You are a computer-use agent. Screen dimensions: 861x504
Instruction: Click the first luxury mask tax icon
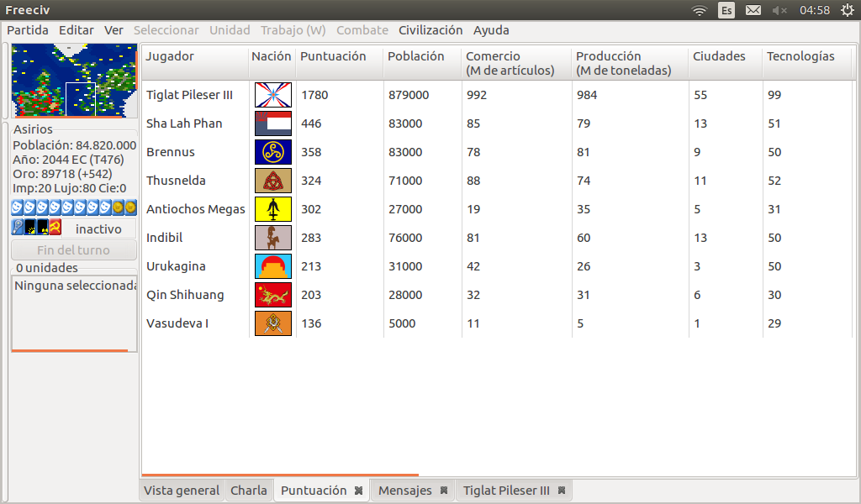17,207
